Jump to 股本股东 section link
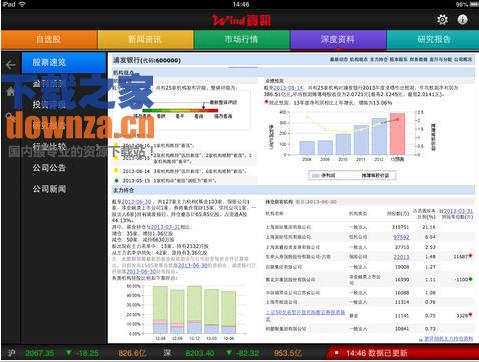This screenshot has height=362, width=479. [399, 59]
